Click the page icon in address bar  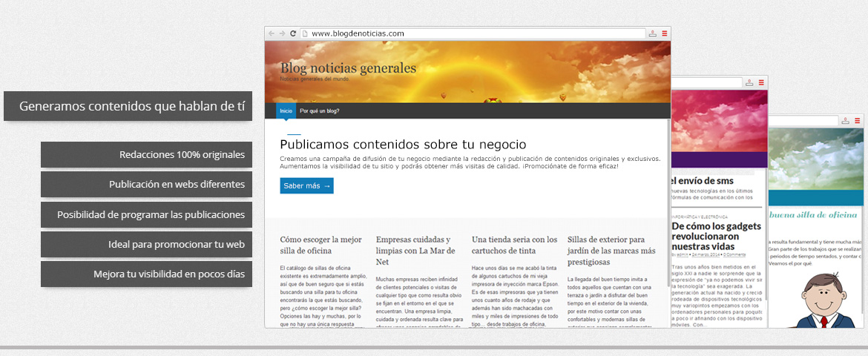[x=304, y=33]
